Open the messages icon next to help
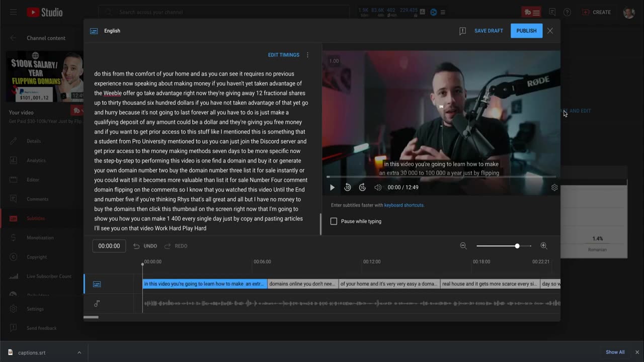Screen dimensions: 644x362 pos(552,12)
